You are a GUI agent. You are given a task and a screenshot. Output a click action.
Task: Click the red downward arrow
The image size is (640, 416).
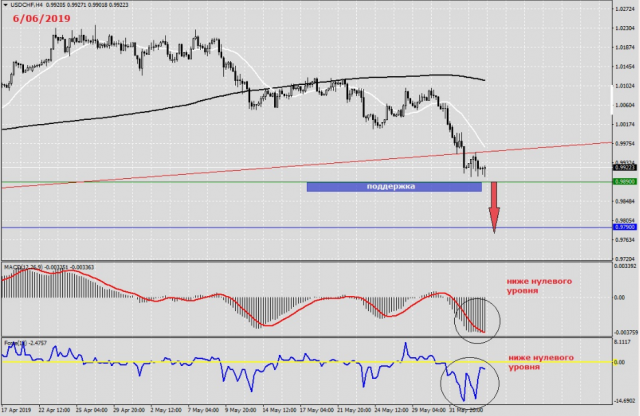tap(493, 208)
